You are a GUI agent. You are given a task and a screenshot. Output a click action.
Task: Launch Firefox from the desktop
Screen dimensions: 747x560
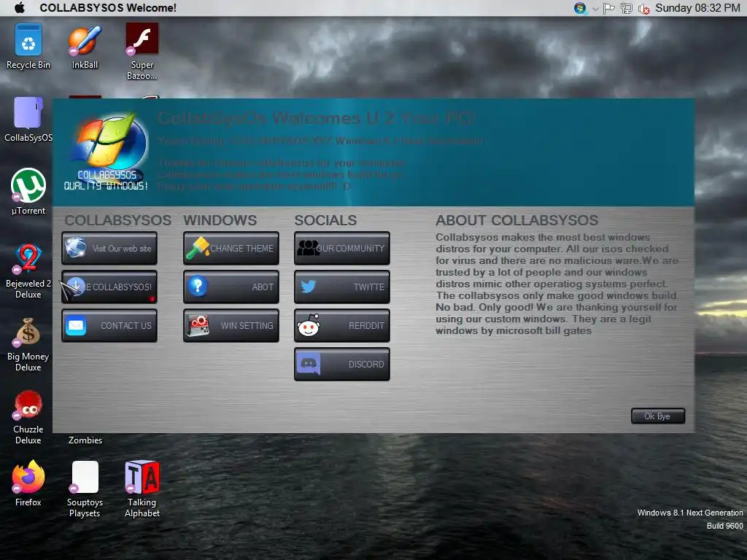(x=28, y=483)
